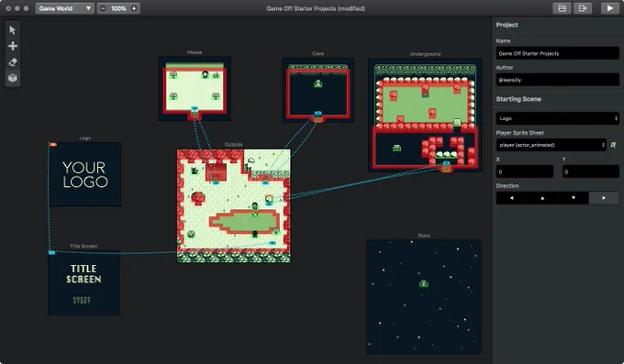Viewport: 624px width, 364px height.
Task: Click the start marker on Logo scene
Action: coord(53,144)
